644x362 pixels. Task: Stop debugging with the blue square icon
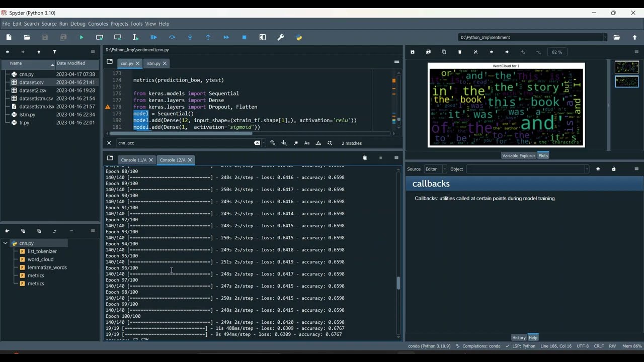[x=245, y=37]
